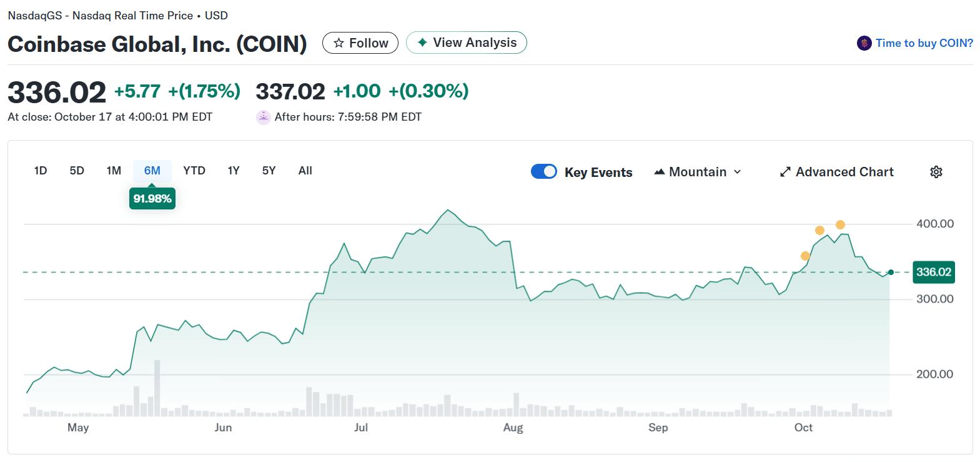980x462 pixels.
Task: Click the Advanced Chart expand arrows icon
Action: point(785,172)
